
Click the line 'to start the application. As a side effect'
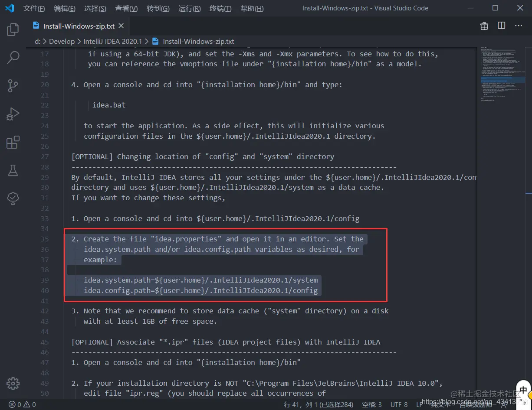[234, 126]
